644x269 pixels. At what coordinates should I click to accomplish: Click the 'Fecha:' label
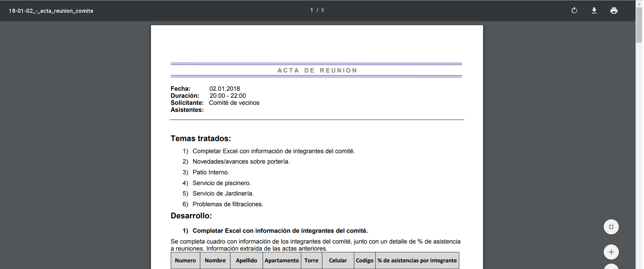coord(180,89)
